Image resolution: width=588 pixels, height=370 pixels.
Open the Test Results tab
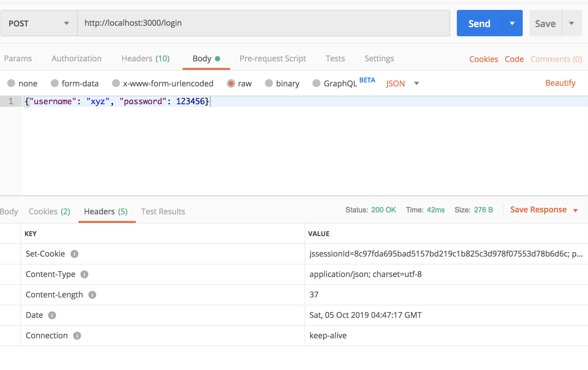[x=163, y=211]
